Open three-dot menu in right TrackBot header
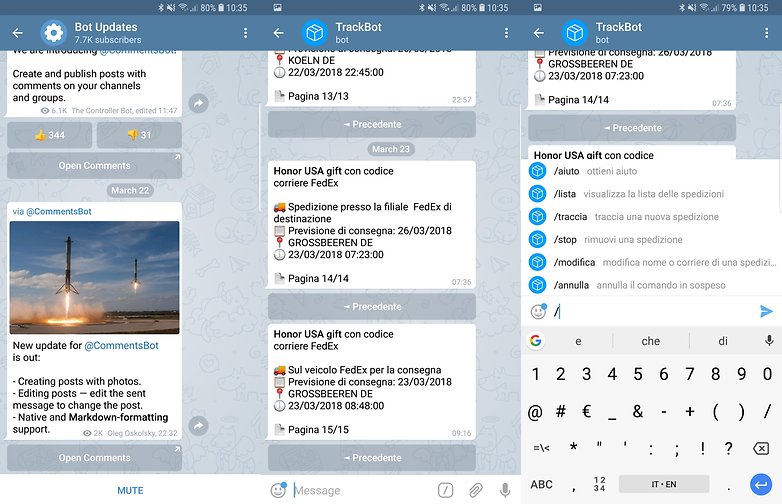 coord(767,33)
